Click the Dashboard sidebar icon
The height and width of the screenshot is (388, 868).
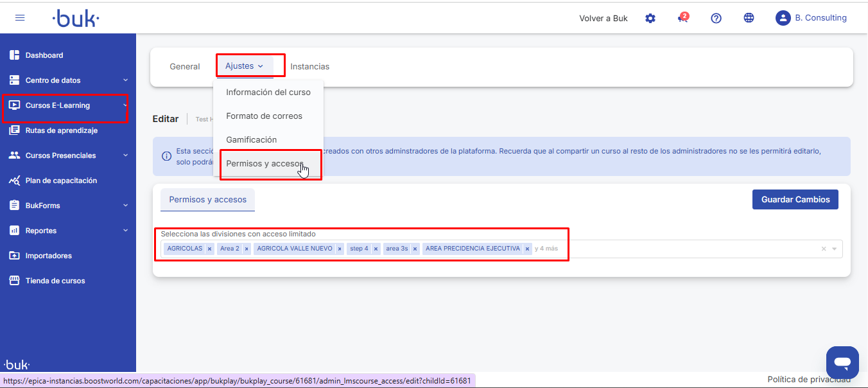pyautogui.click(x=14, y=55)
